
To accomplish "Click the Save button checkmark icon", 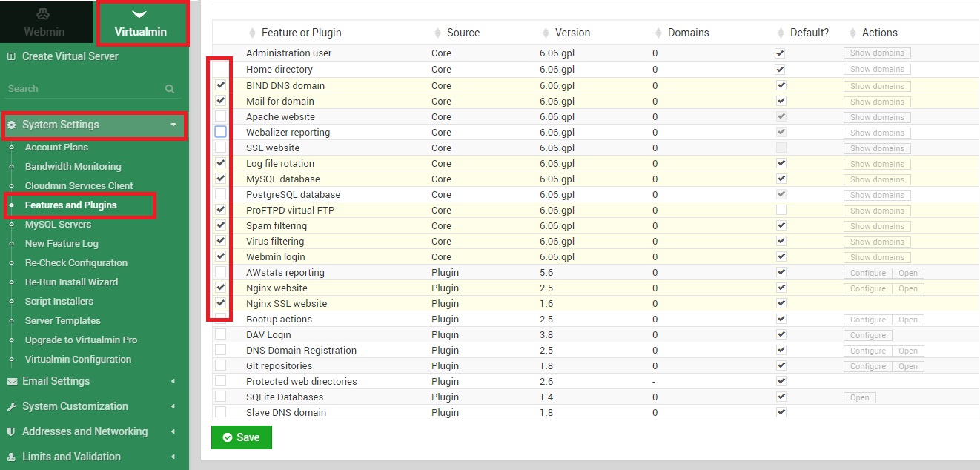I will (228, 437).
